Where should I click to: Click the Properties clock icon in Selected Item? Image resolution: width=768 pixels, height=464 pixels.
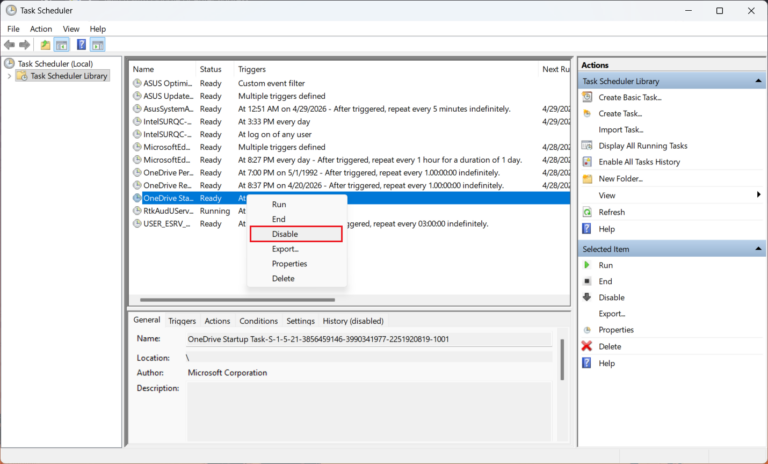pos(587,330)
